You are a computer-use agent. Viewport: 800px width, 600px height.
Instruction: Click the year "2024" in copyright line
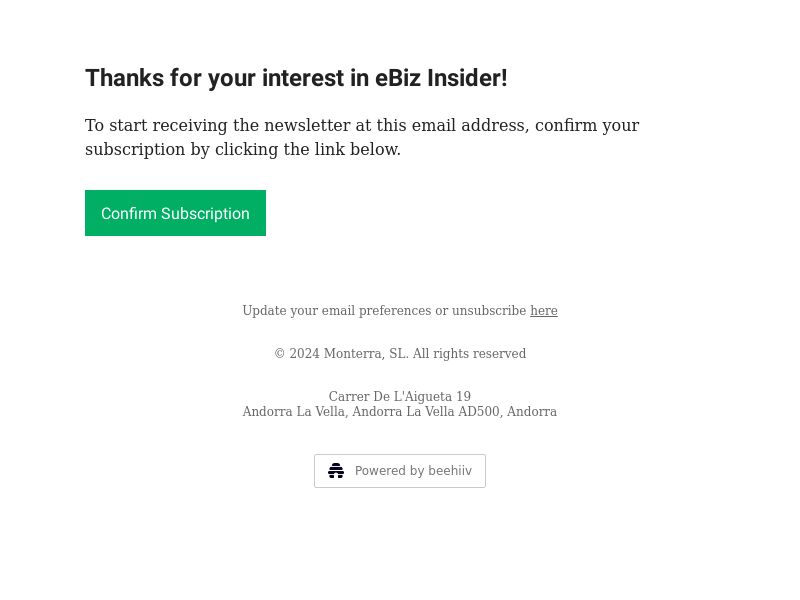coord(304,353)
